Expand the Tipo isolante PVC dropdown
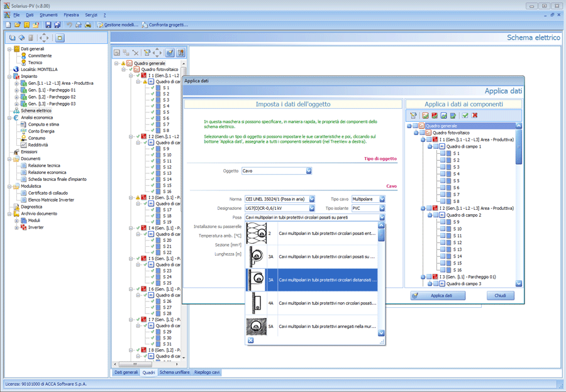This screenshot has width=566, height=392. point(381,208)
